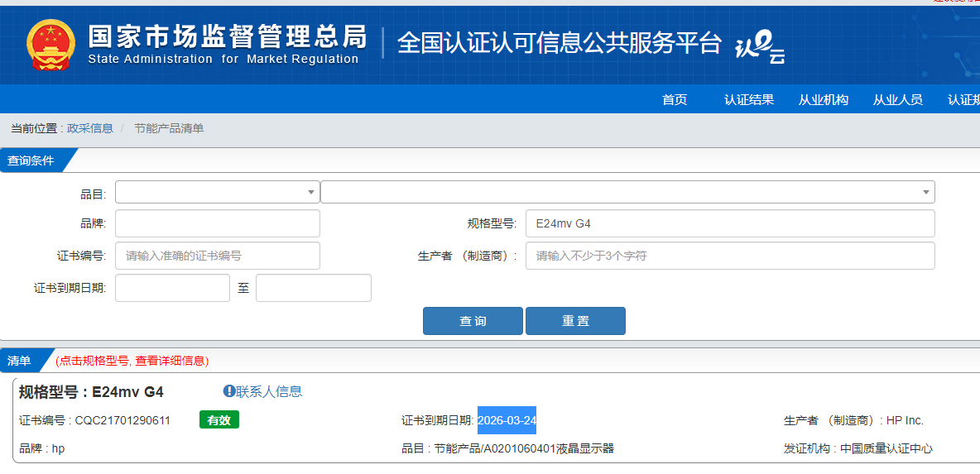Focus the 品牌 input field
Image resolution: width=980 pixels, height=474 pixels.
(x=218, y=223)
